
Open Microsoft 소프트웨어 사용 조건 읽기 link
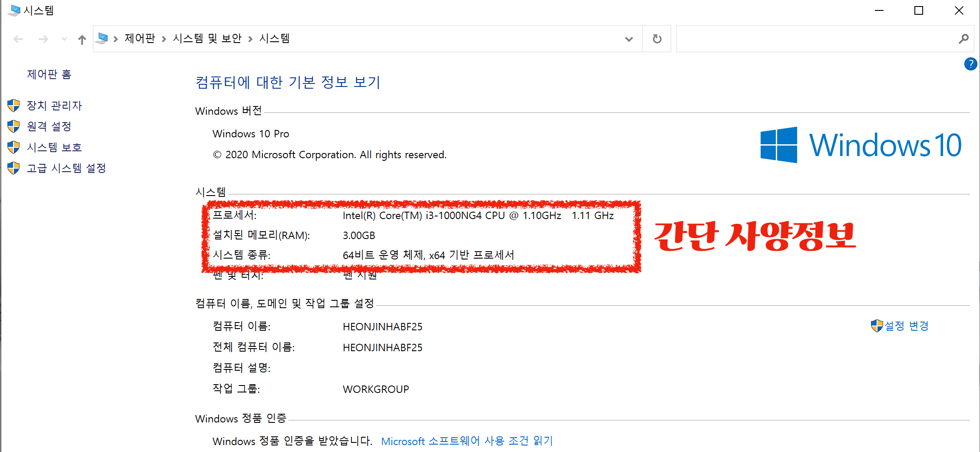point(467,441)
